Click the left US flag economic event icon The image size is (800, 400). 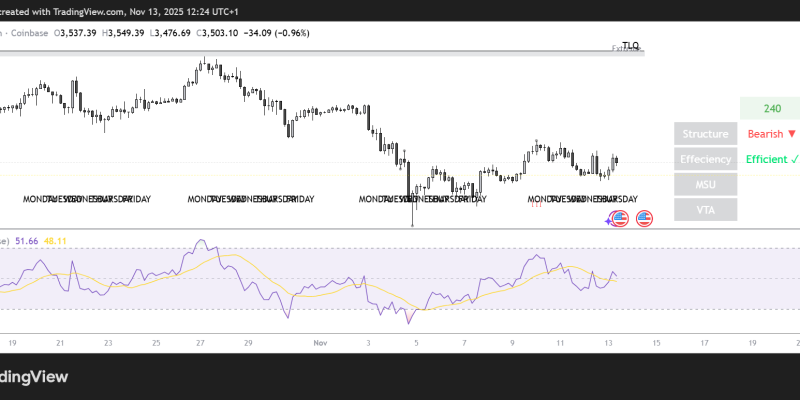[x=619, y=218]
